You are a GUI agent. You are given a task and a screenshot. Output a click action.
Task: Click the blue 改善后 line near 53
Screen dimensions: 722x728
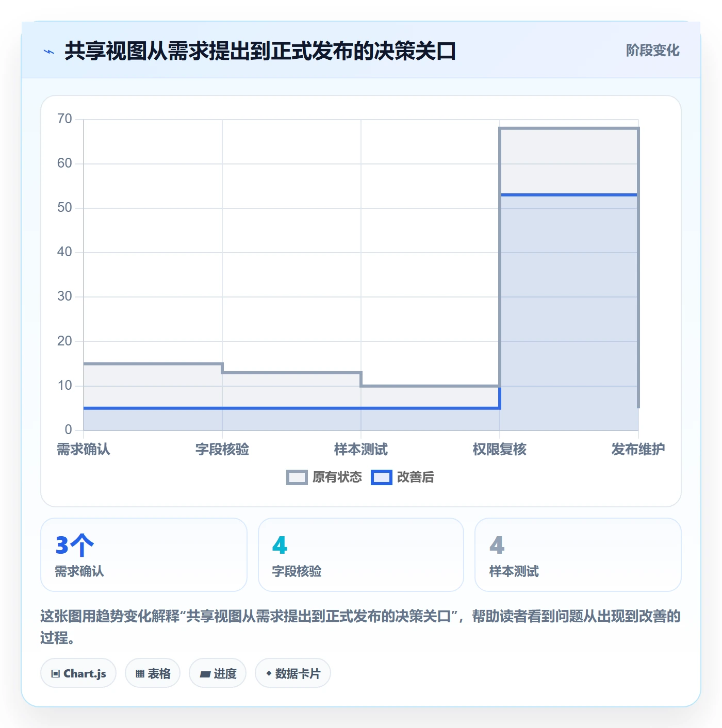pyautogui.click(x=569, y=195)
